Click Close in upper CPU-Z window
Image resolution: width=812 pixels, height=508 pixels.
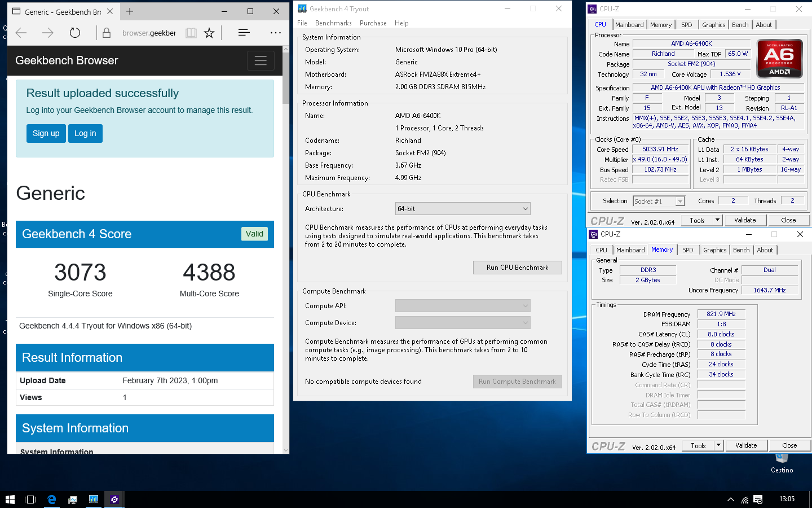(x=788, y=220)
